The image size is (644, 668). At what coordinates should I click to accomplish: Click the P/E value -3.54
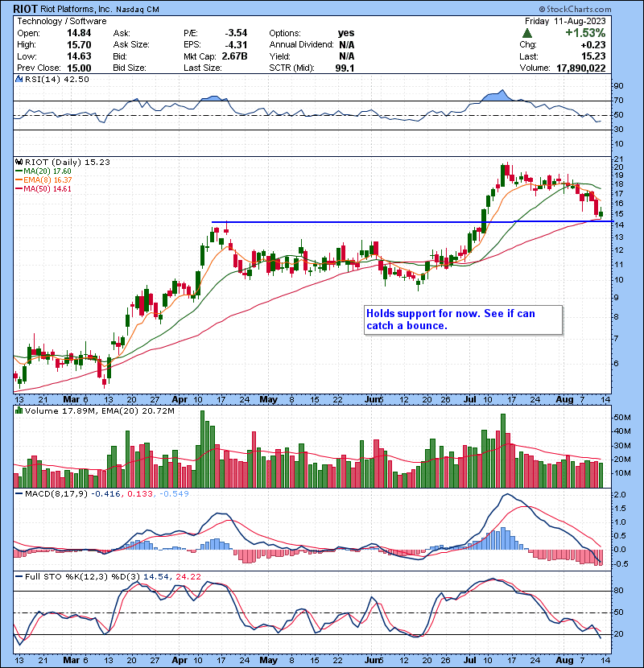tap(236, 33)
